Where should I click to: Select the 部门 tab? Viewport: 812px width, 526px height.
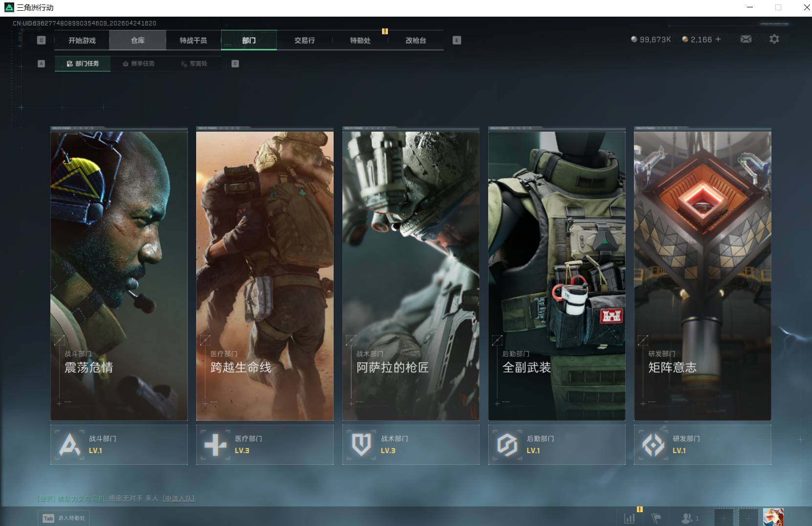tap(249, 40)
